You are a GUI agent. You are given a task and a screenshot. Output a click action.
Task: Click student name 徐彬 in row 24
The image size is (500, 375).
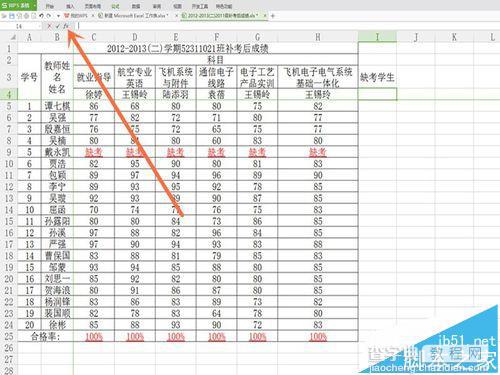pyautogui.click(x=57, y=325)
